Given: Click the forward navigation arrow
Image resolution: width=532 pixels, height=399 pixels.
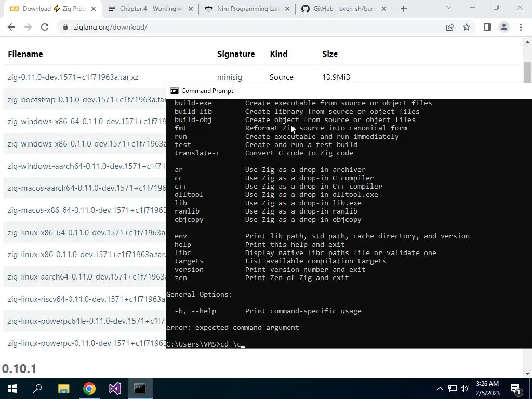Looking at the screenshot, I should pos(28,27).
